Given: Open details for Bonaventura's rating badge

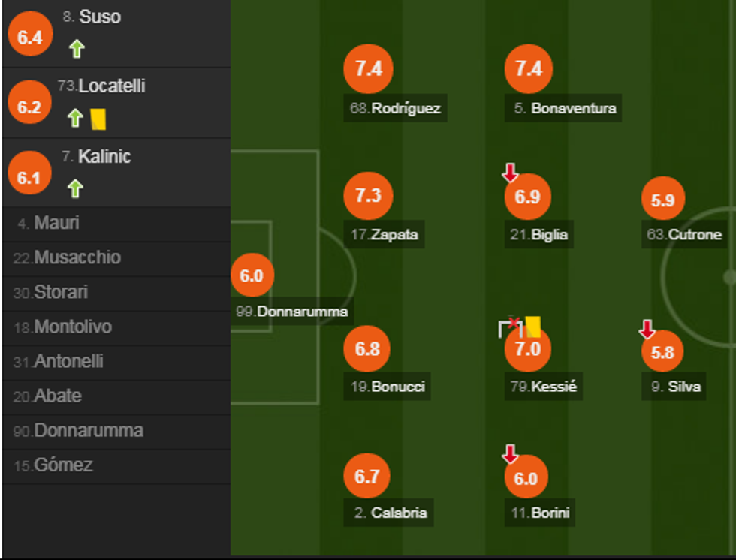Looking at the screenshot, I should pos(527,68).
